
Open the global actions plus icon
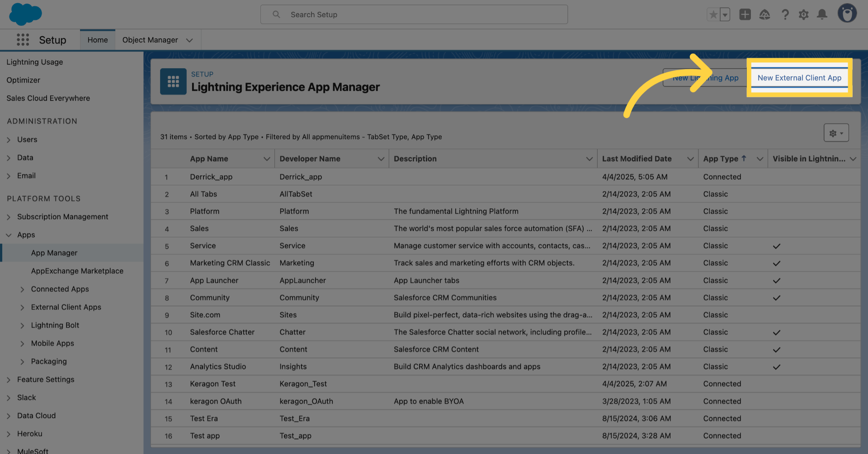tap(745, 14)
